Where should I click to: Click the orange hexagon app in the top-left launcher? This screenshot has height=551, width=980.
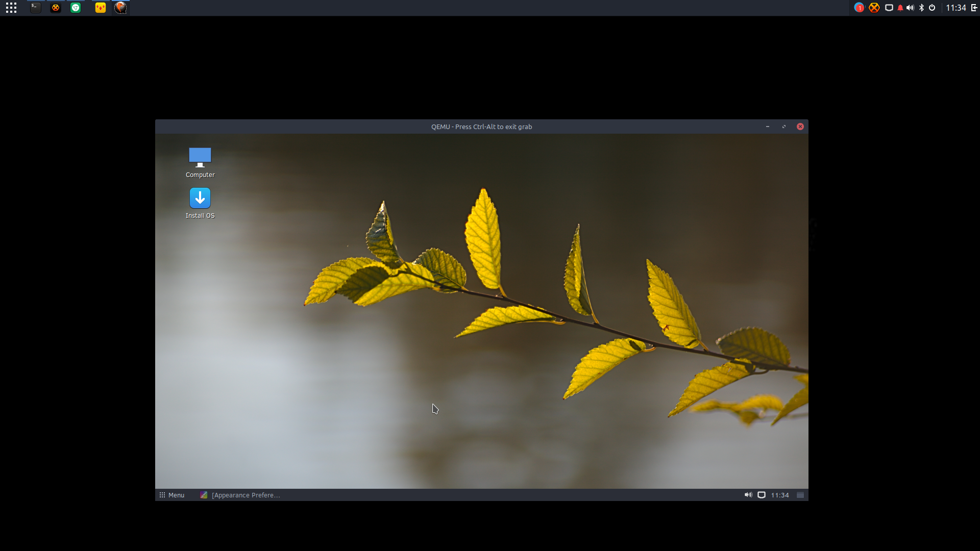(x=56, y=8)
